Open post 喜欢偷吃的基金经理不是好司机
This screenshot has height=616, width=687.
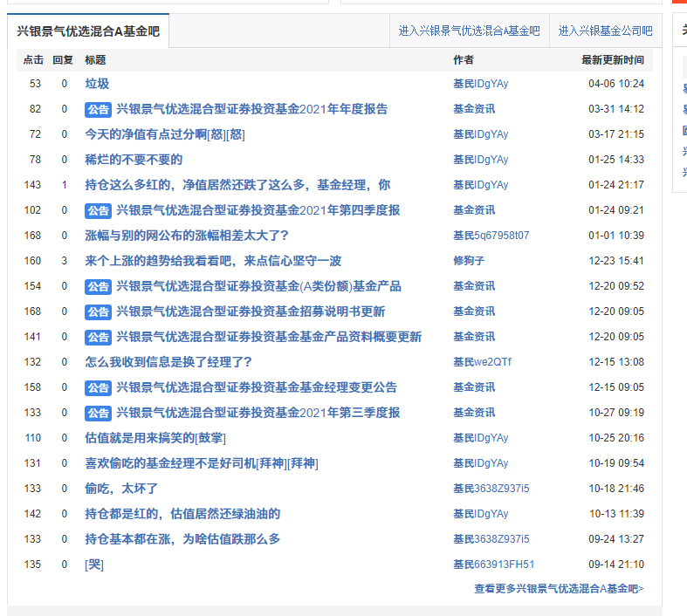[202, 463]
